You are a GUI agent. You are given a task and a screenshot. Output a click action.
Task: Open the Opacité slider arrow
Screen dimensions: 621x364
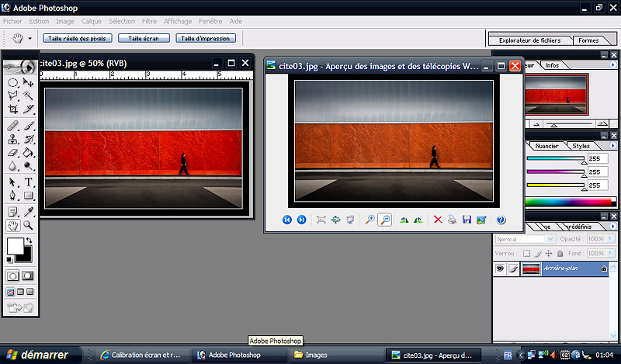tap(610, 239)
